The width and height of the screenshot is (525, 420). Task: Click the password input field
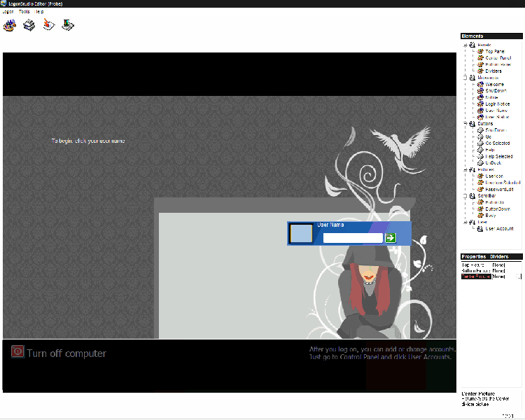[353, 238]
